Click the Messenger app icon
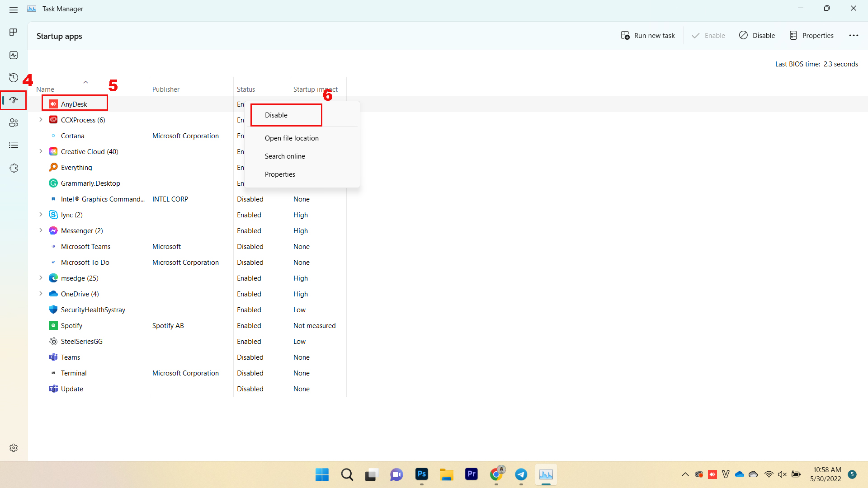The image size is (868, 488). coord(53,230)
